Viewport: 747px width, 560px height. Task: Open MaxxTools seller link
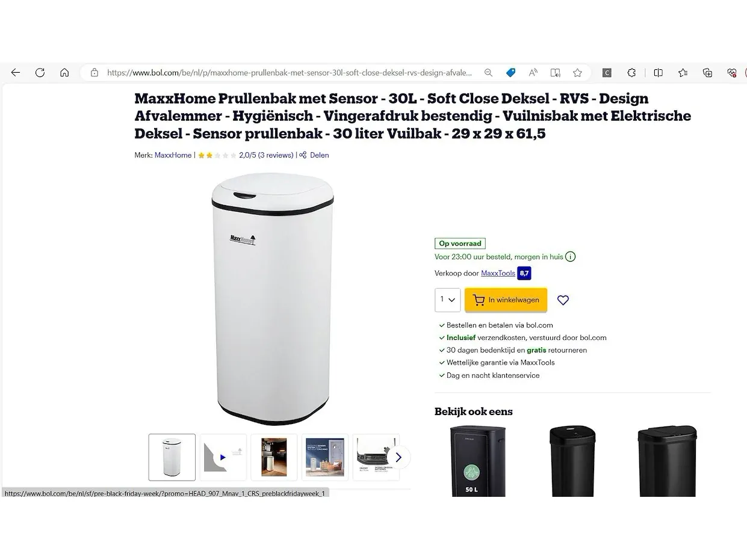coord(498,273)
